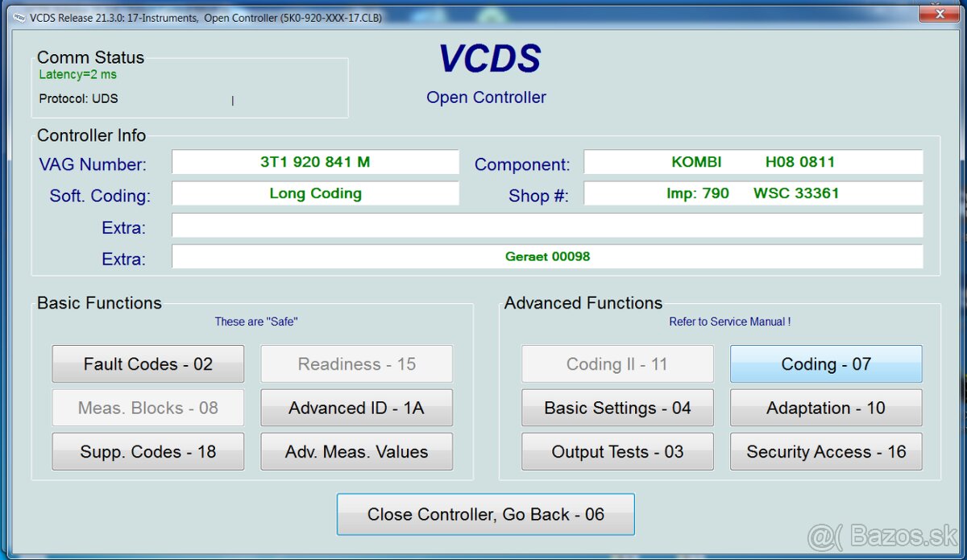Click the Soft. Coding field Long Coding

click(x=315, y=193)
